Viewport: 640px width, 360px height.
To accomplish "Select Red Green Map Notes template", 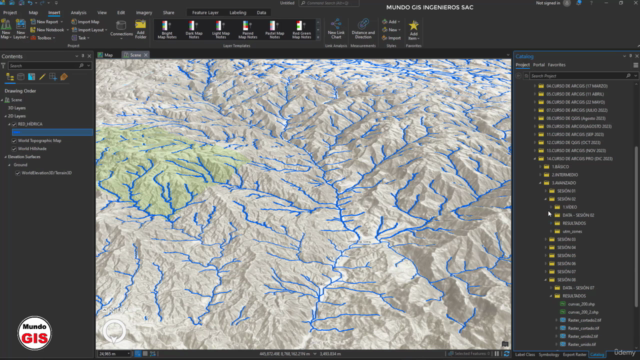I will [301, 30].
